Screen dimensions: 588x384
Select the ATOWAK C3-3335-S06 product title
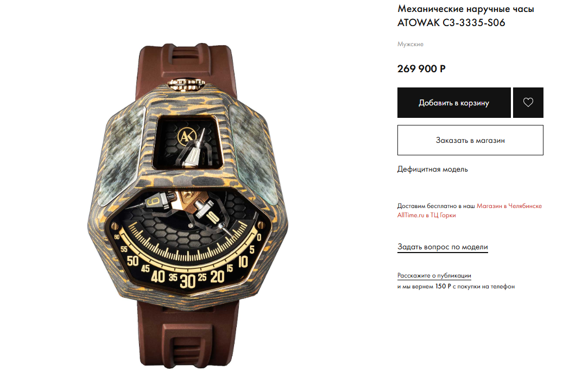[451, 22]
